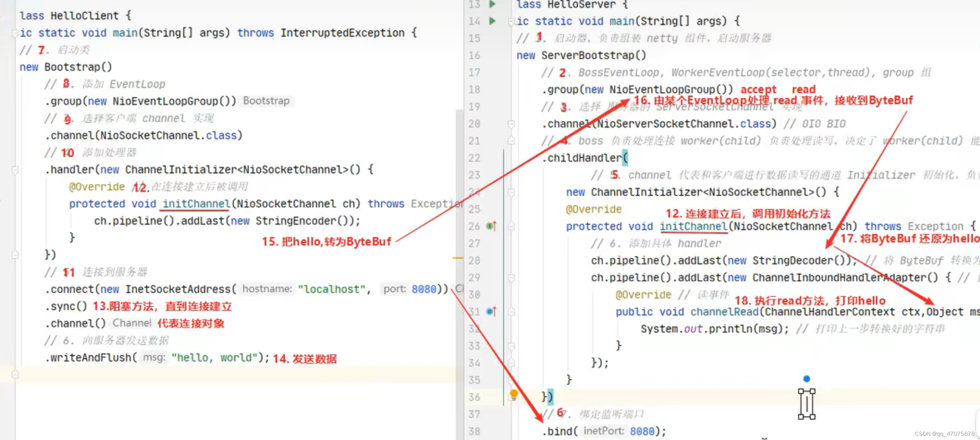Click .writeAndFlush( call in HelloClient
This screenshot has height=440, width=980.
pos(91,358)
